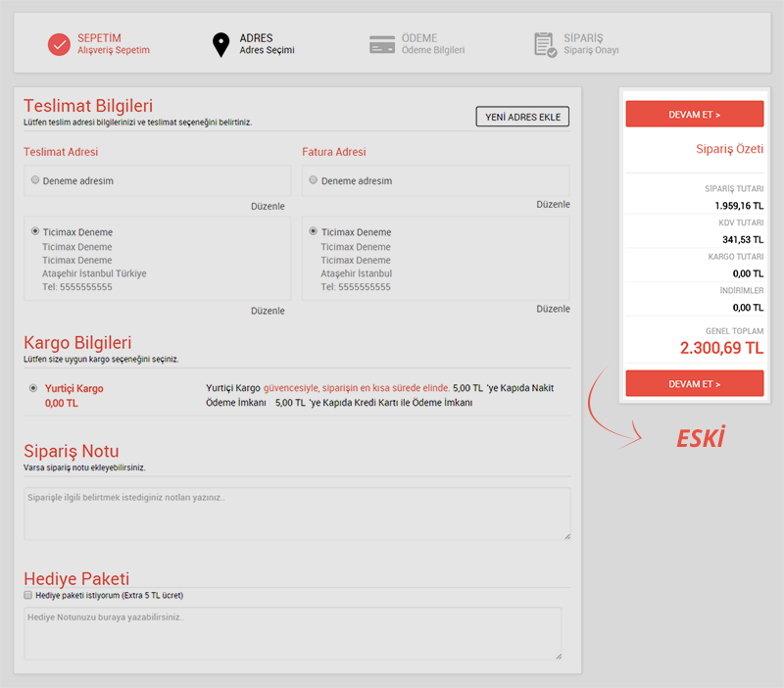Select 'Deneme adresim' under Teslimat Adresi
The image size is (784, 688).
(36, 180)
